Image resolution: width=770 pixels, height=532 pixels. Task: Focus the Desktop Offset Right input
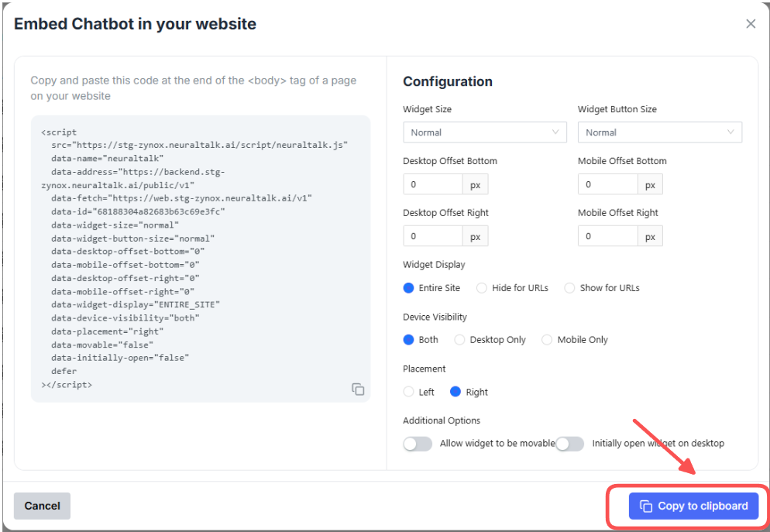point(432,236)
